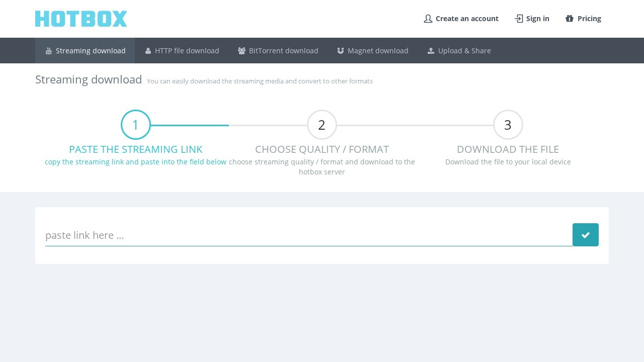Click the user icon beside Create an account
The width and height of the screenshot is (644, 362).
pos(428,19)
